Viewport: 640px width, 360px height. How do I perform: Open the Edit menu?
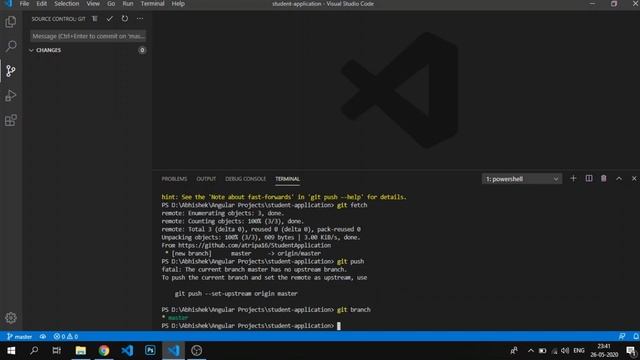pos(42,4)
